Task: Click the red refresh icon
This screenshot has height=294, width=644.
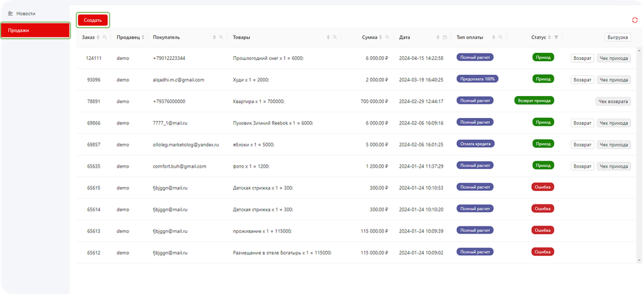Action: (635, 20)
